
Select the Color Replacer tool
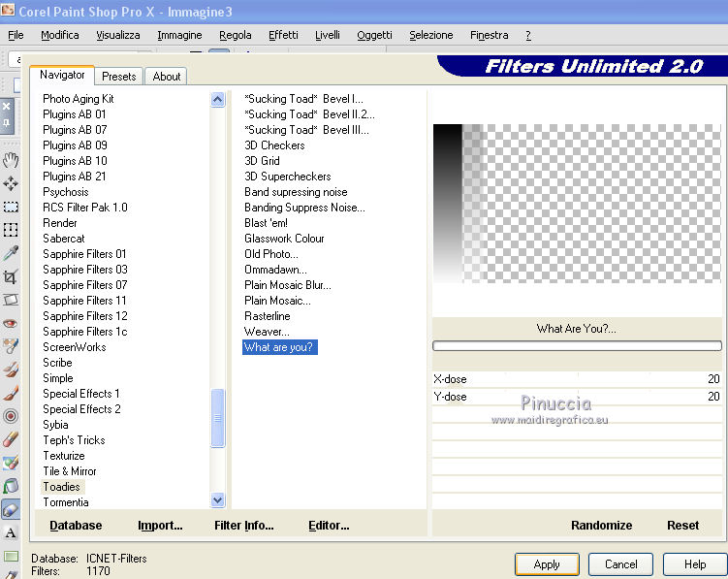11,463
